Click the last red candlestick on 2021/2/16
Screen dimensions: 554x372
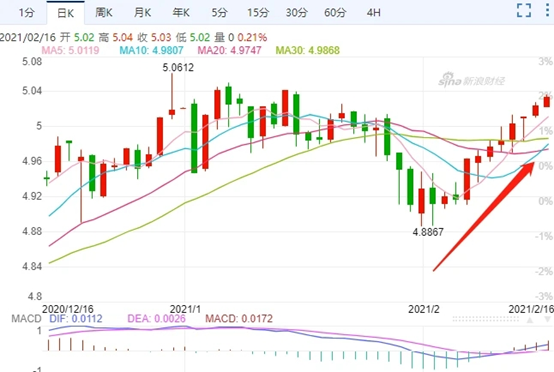[547, 101]
